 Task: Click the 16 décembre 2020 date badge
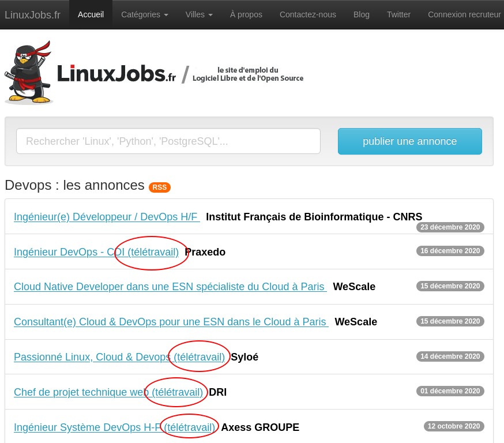coord(450,251)
